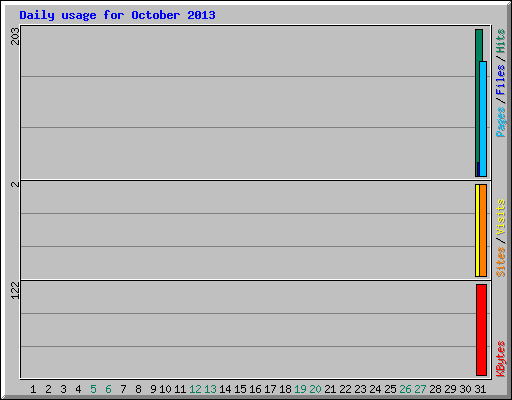Screen dimensions: 512x400
Task: Click the 'Files' legend label
Action: click(x=500, y=80)
